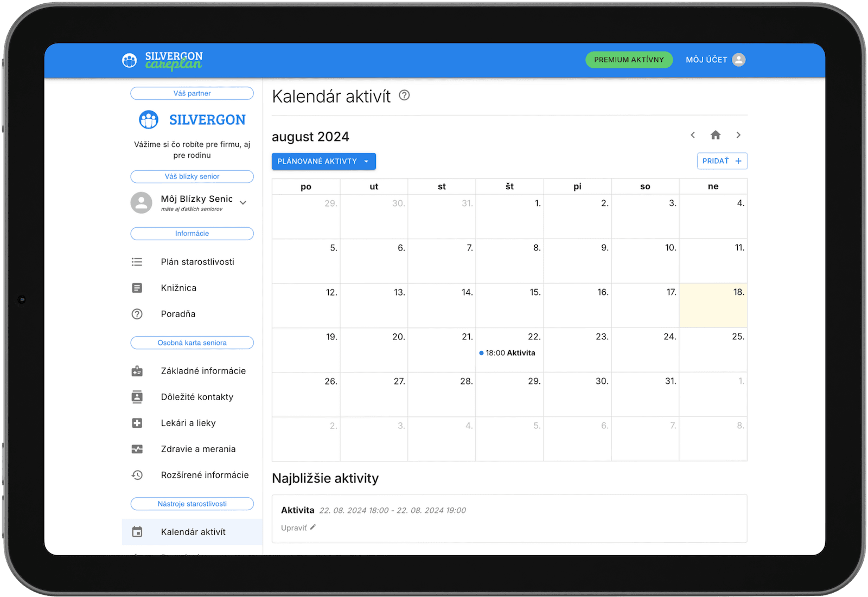Screen dimensions: 868x597
Task: Click the Rozšírené informácie history icon
Action: pyautogui.click(x=137, y=475)
